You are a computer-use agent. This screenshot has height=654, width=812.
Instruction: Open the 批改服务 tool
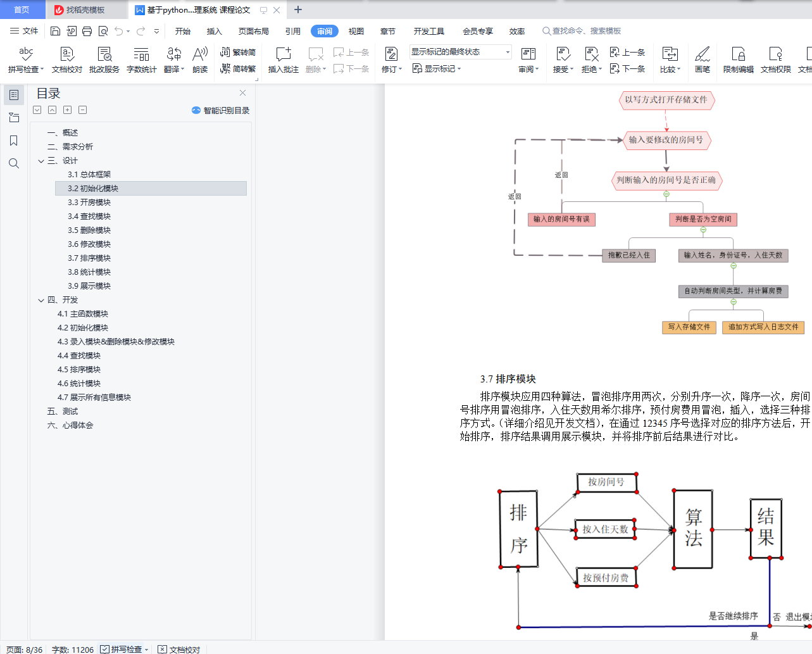(x=104, y=60)
